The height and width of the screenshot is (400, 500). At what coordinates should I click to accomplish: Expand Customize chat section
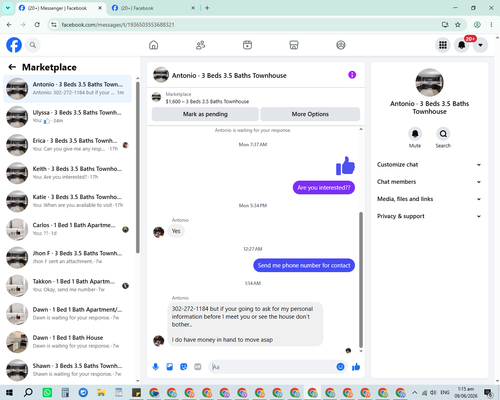pos(429,165)
